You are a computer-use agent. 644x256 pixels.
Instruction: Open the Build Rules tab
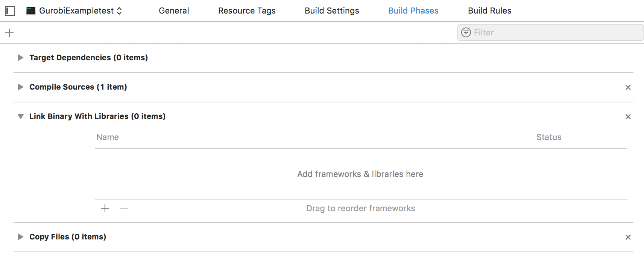[489, 11]
